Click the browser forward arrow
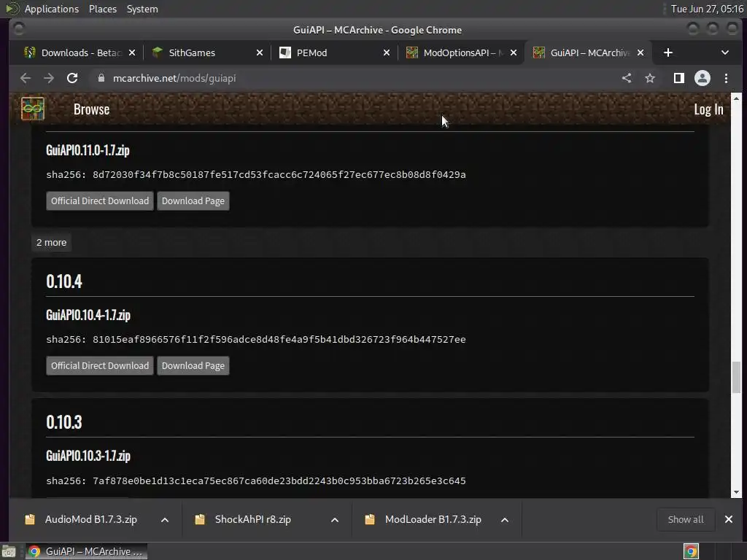 [49, 78]
